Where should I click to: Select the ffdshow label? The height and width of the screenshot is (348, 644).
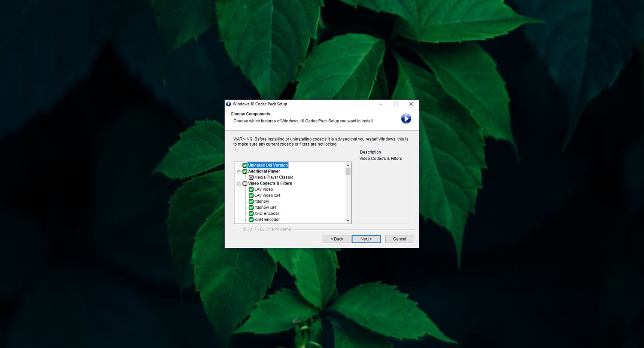click(x=262, y=201)
